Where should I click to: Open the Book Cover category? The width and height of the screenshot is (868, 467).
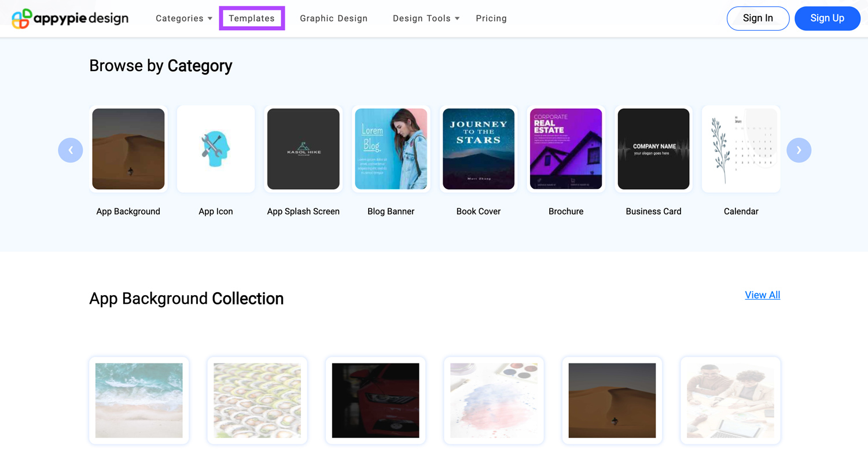[x=479, y=149]
